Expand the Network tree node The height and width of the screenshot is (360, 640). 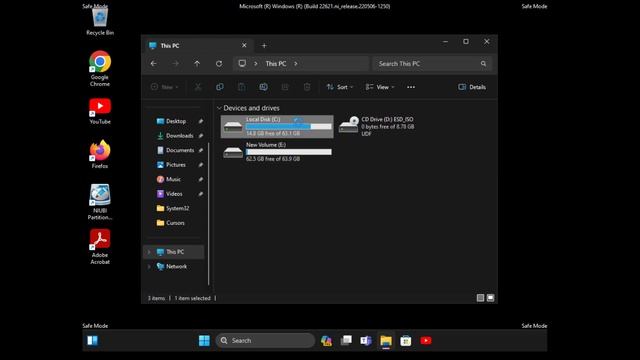tap(149, 267)
